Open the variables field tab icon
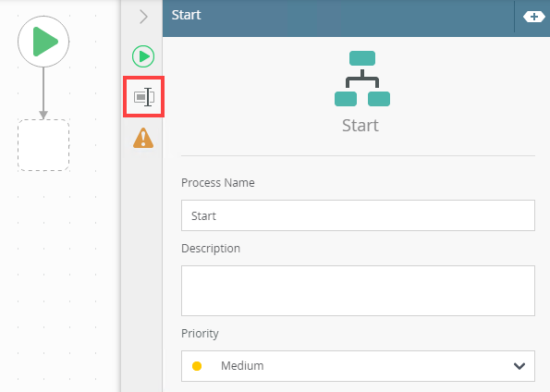This screenshot has height=392, width=550. tap(144, 97)
